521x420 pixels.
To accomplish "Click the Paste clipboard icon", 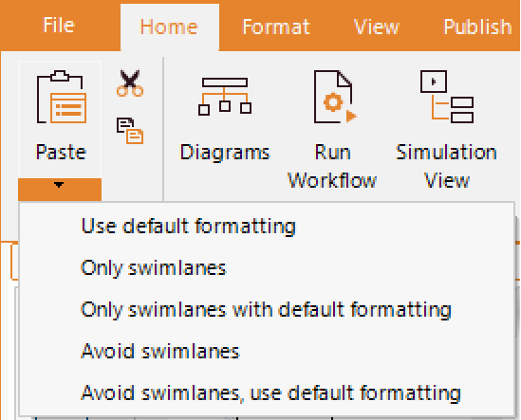I will (x=61, y=97).
